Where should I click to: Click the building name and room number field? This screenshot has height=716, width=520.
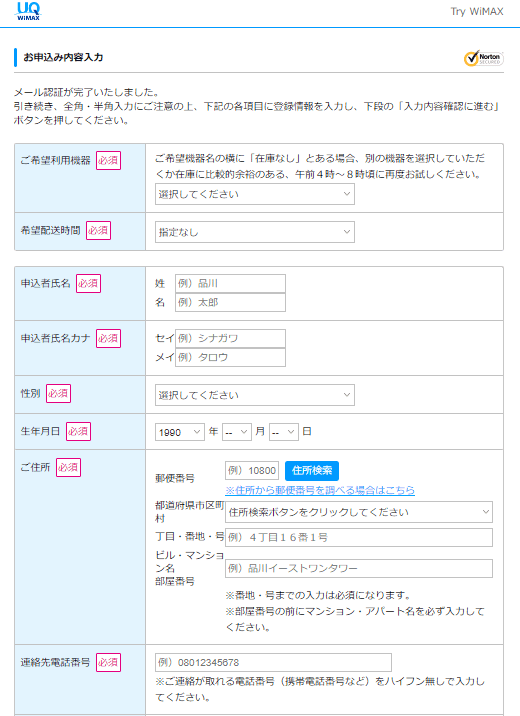click(x=359, y=569)
